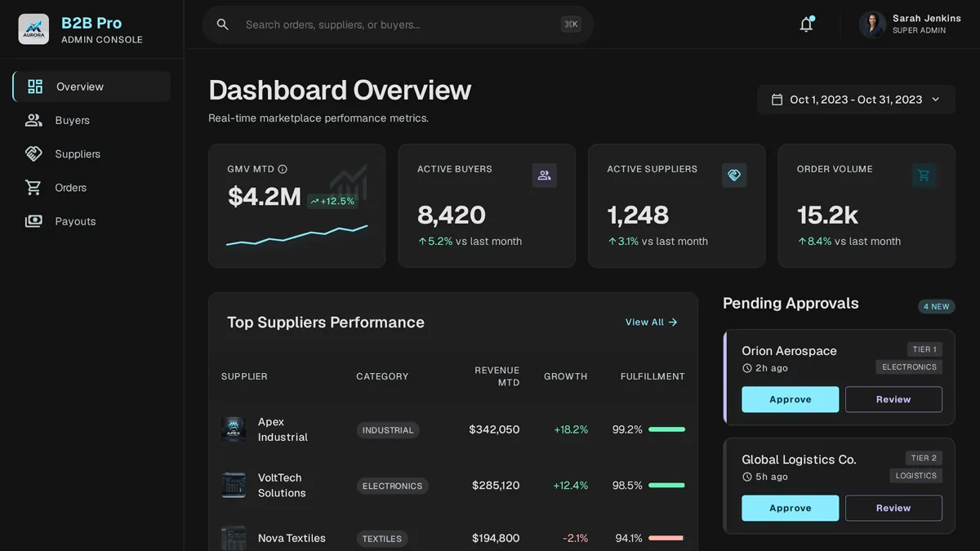
Task: Review Global Logistics Co. application
Action: coord(893,508)
